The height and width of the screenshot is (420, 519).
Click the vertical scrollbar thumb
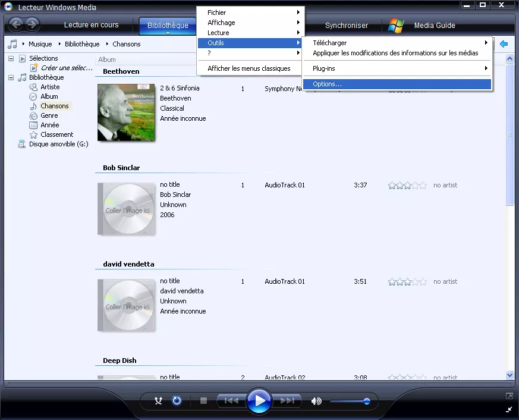pos(509,134)
